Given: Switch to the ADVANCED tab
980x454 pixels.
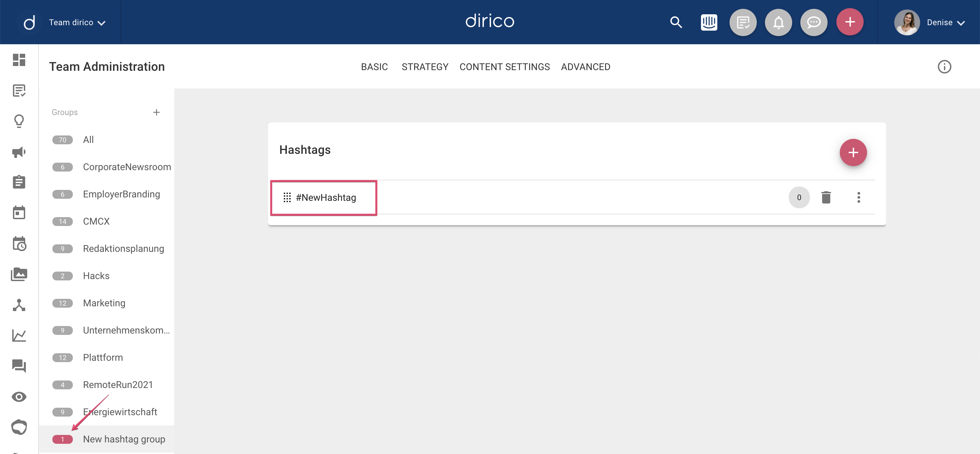Looking at the screenshot, I should click(x=586, y=67).
